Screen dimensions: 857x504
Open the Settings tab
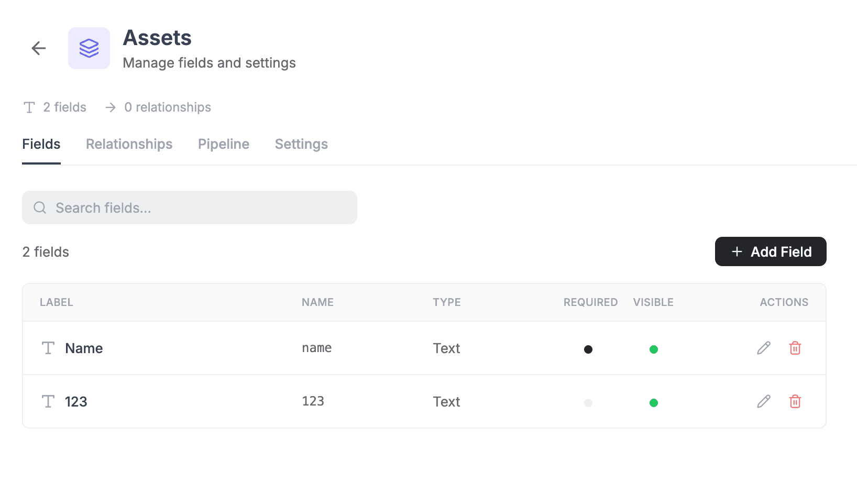point(301,144)
